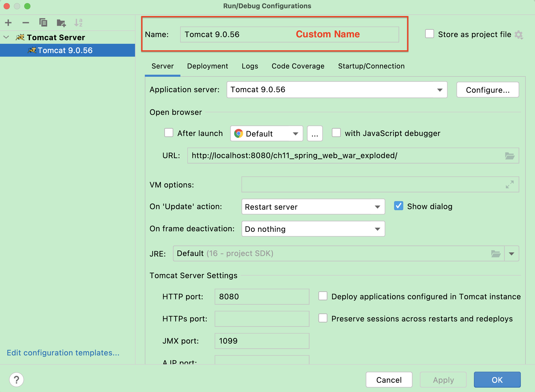Viewport: 535px width, 392px height.
Task: Click the red close window button
Action: click(7, 6)
